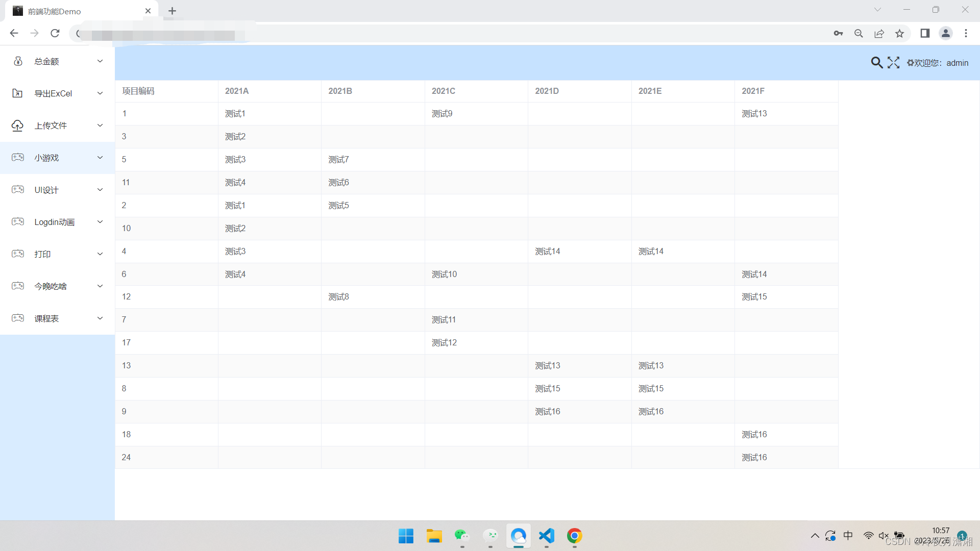This screenshot has height=551, width=980.
Task: Click the gamepad icon beside 小游戏
Action: [x=18, y=158]
